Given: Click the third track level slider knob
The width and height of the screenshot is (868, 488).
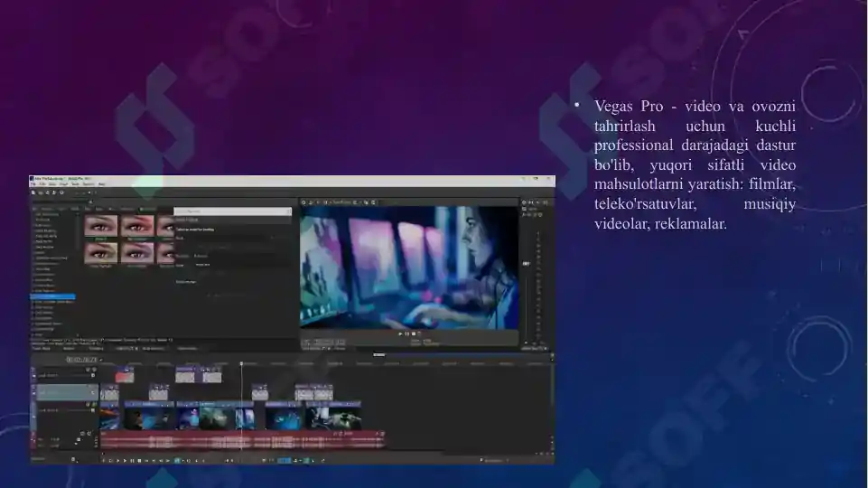Looking at the screenshot, I should [93, 410].
